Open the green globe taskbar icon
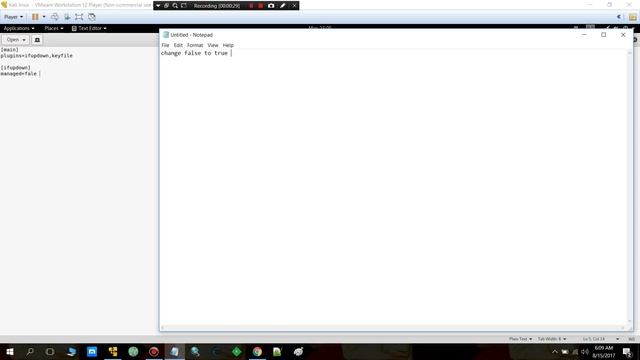 pos(133,351)
